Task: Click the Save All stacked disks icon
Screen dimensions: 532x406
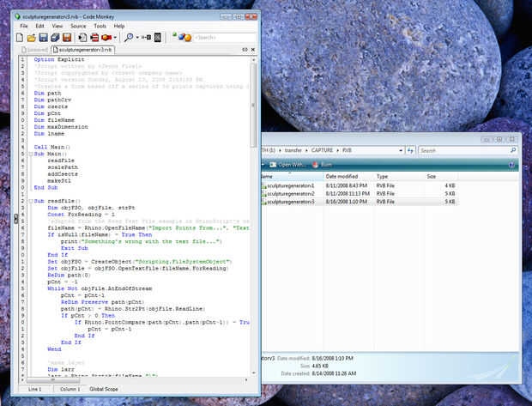Action: 56,38
